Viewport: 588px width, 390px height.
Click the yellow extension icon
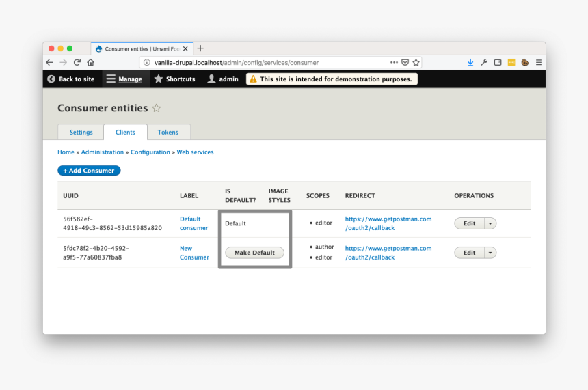(x=511, y=63)
